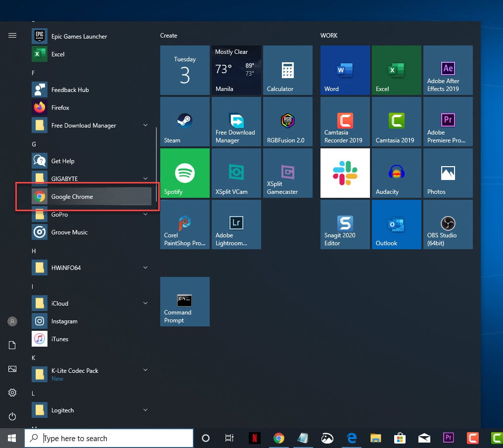Launch Audacity tile
This screenshot has width=503, height=448.
point(397,173)
